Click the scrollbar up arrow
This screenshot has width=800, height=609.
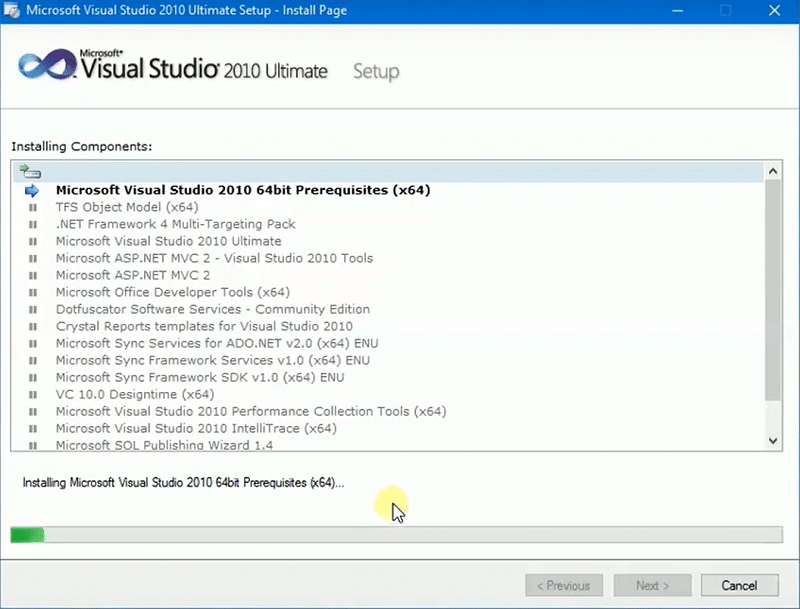tap(773, 170)
